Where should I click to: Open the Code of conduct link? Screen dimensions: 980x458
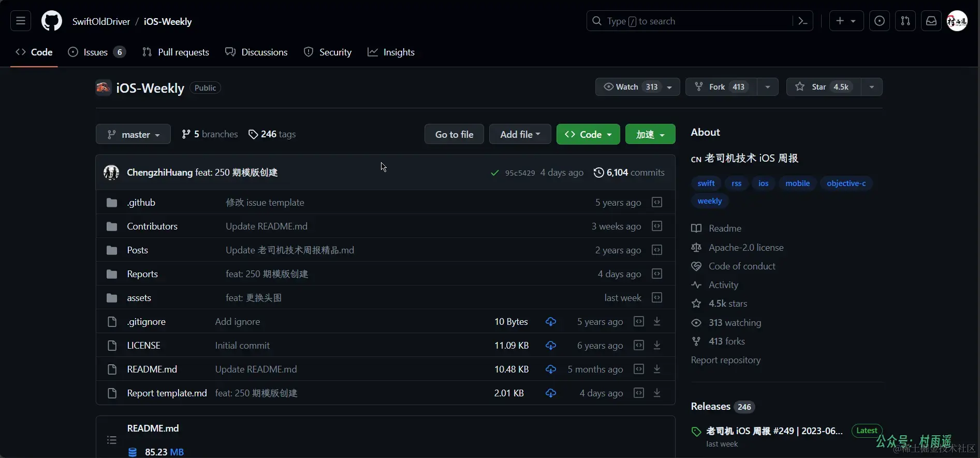734,266
